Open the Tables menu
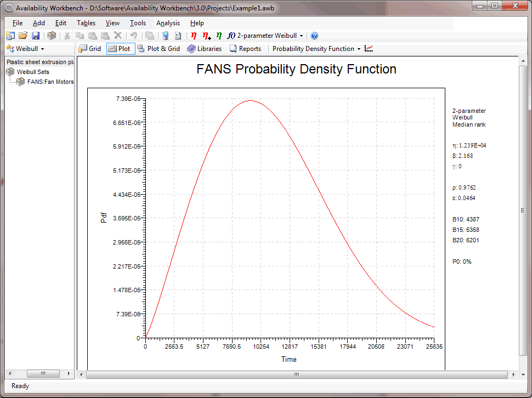 [86, 23]
